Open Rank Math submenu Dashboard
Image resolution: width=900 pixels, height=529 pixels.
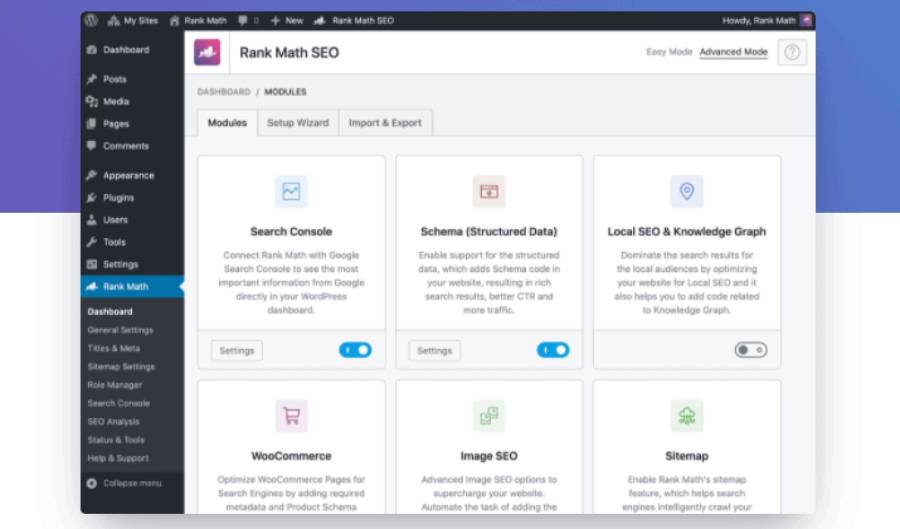[x=110, y=312]
